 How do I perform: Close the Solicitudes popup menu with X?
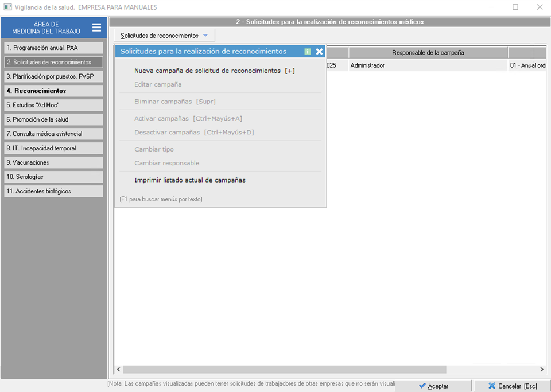[x=320, y=52]
